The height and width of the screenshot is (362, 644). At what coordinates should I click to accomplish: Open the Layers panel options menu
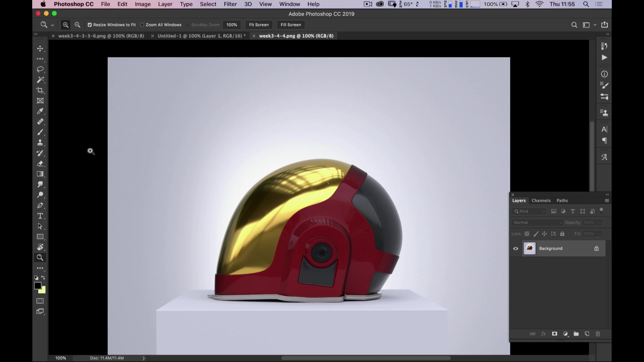tap(607, 201)
